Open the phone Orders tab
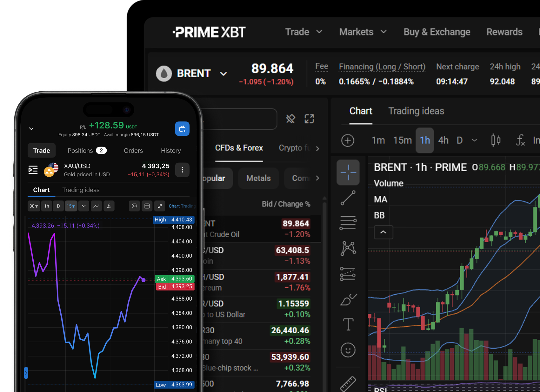 pyautogui.click(x=133, y=151)
